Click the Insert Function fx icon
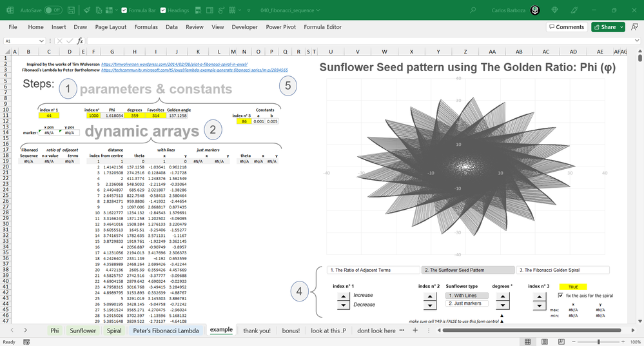 80,41
